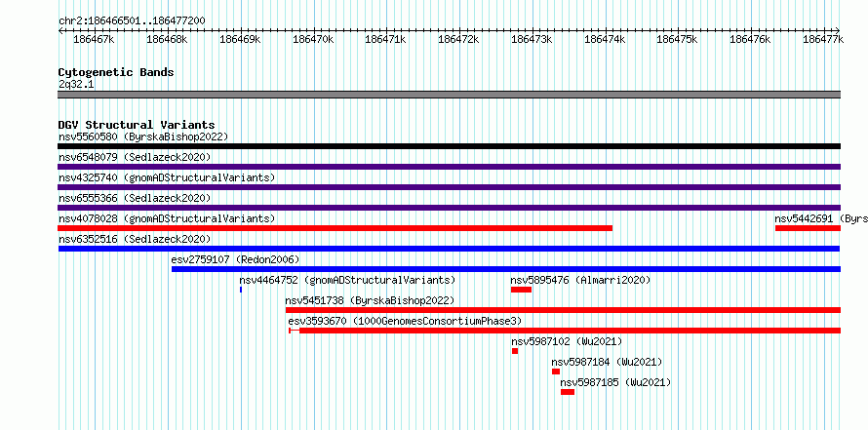Open nsv5987184 (Wu2021) label

click(x=607, y=362)
